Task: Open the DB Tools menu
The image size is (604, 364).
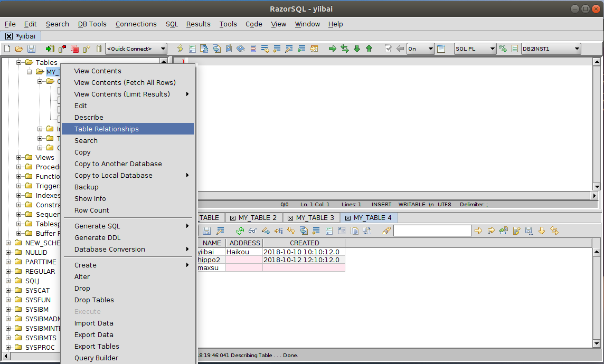Action: tap(92, 24)
